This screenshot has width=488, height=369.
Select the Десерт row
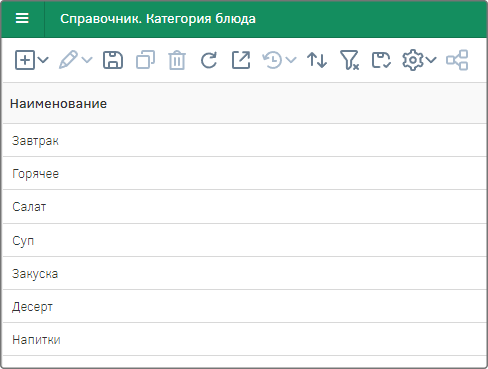click(x=245, y=306)
